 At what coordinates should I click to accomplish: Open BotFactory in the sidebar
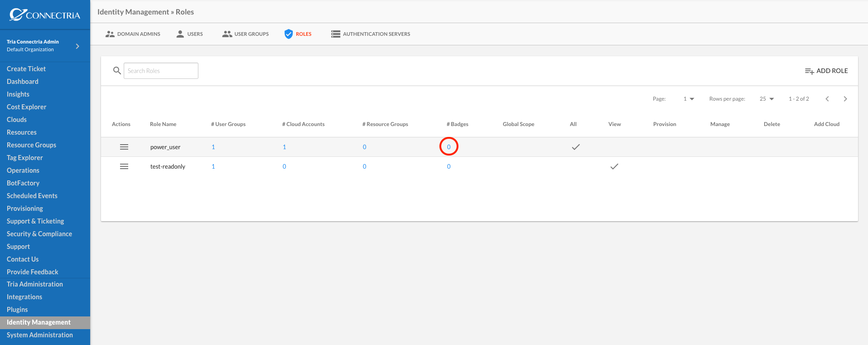click(x=23, y=183)
